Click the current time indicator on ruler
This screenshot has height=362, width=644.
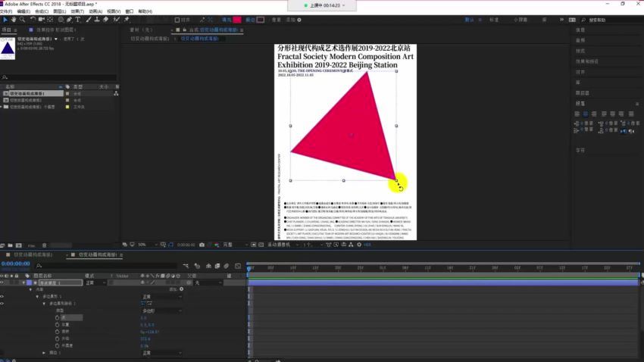click(x=249, y=268)
